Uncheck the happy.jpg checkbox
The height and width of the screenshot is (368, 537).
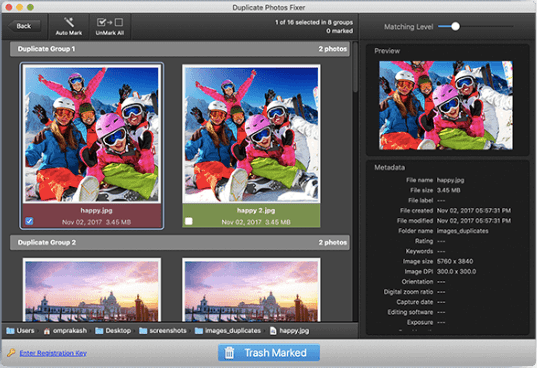[x=29, y=221]
